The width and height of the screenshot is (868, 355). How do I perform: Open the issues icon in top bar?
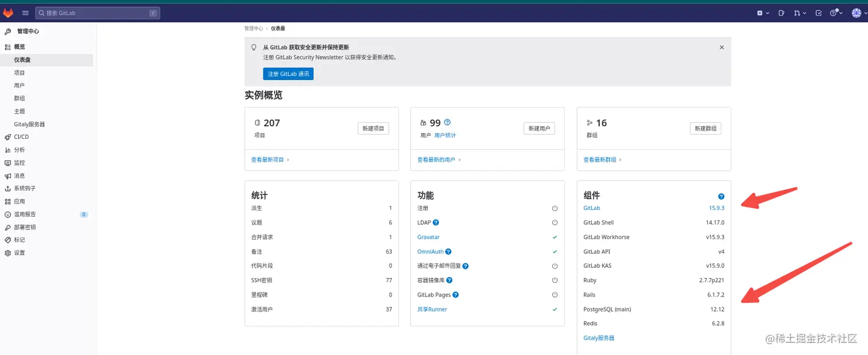(781, 13)
